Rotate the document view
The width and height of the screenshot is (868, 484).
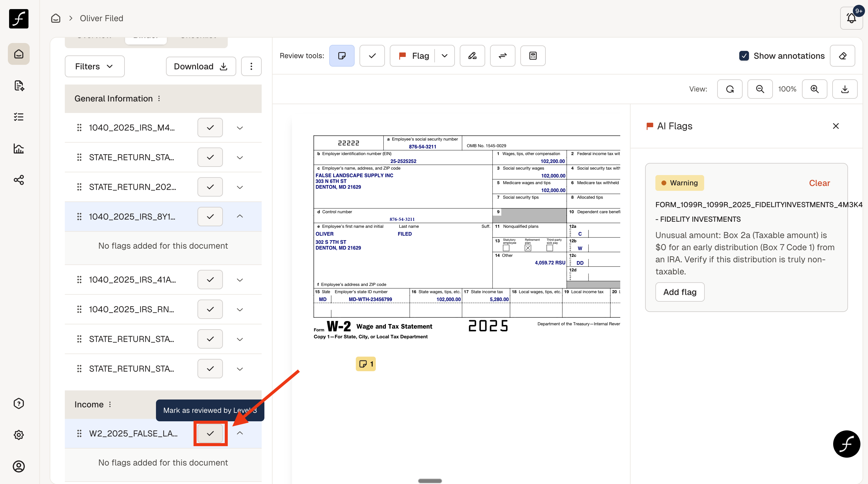coord(730,89)
